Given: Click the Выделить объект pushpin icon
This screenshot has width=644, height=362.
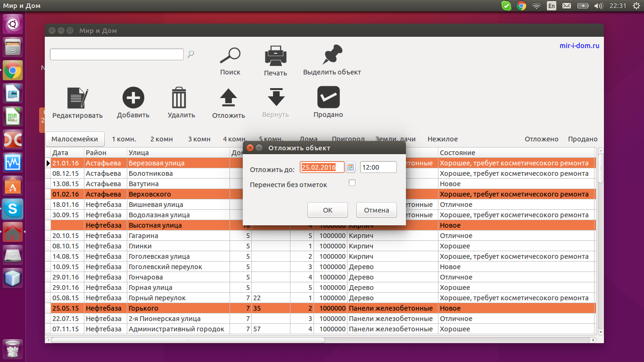Looking at the screenshot, I should (x=332, y=55).
